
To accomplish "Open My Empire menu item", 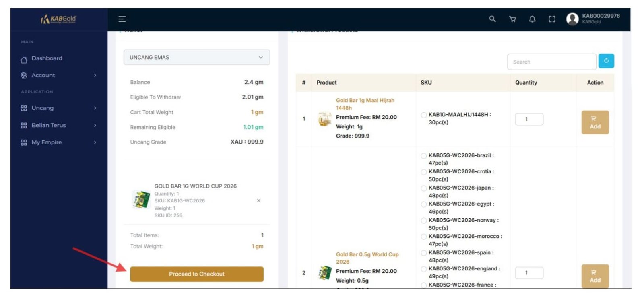I will pos(47,142).
